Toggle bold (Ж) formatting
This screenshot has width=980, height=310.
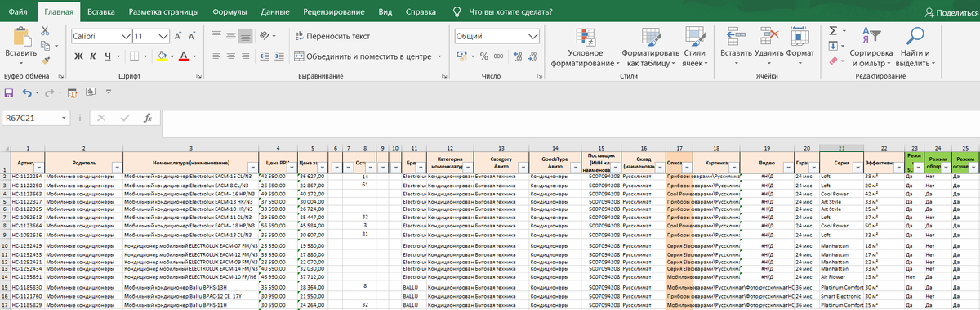(79, 56)
